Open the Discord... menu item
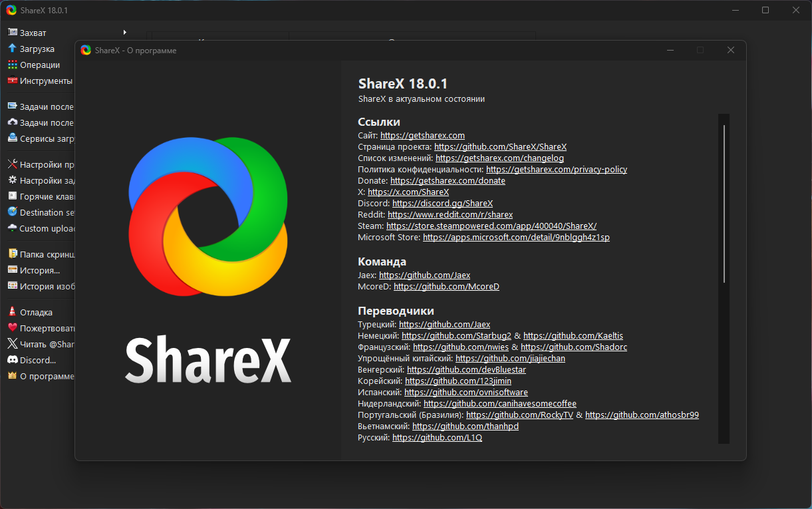 point(38,360)
